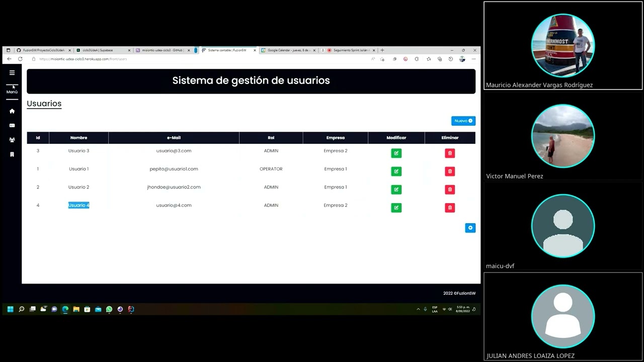Open a new browser tab
This screenshot has width=644, height=362.
pos(382,50)
